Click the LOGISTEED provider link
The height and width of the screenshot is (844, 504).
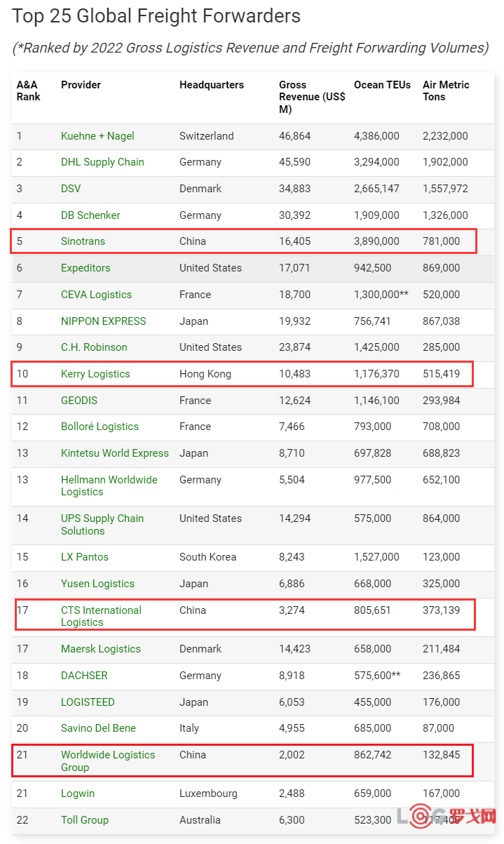coord(88,702)
